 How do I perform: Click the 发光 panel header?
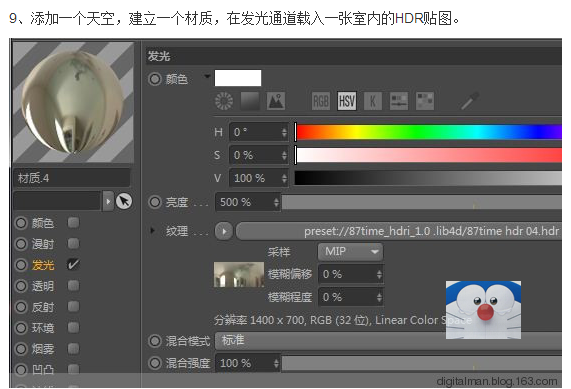[354, 56]
